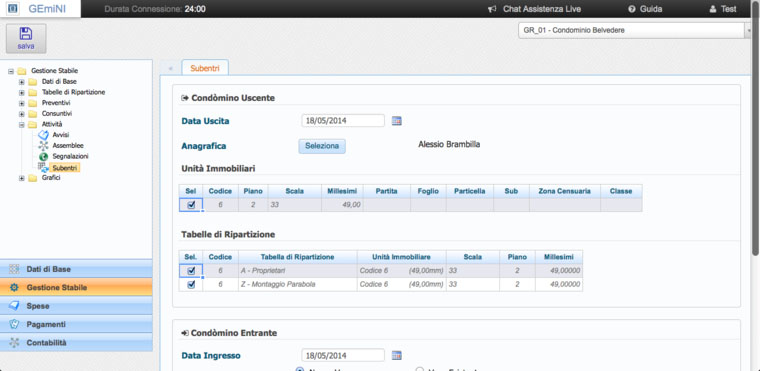Click the Test user icon
This screenshot has height=371, width=760.
[712, 9]
